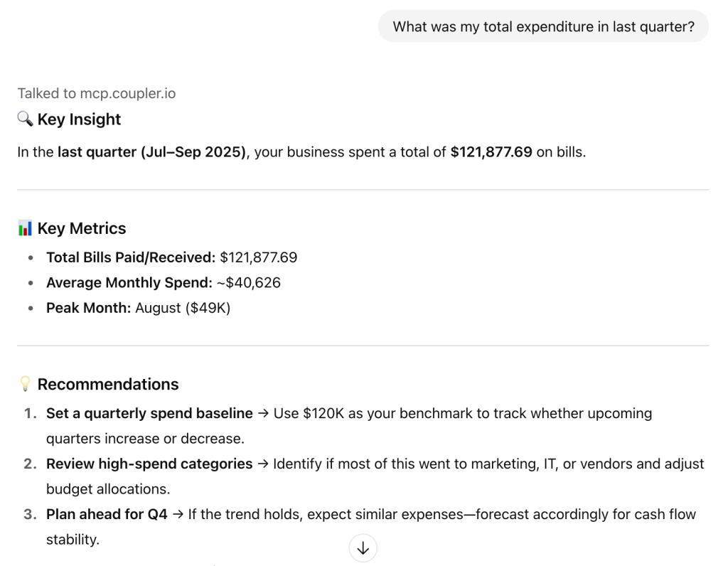Click the Key Metrics heading
The height and width of the screenshot is (566, 728).
tap(82, 228)
